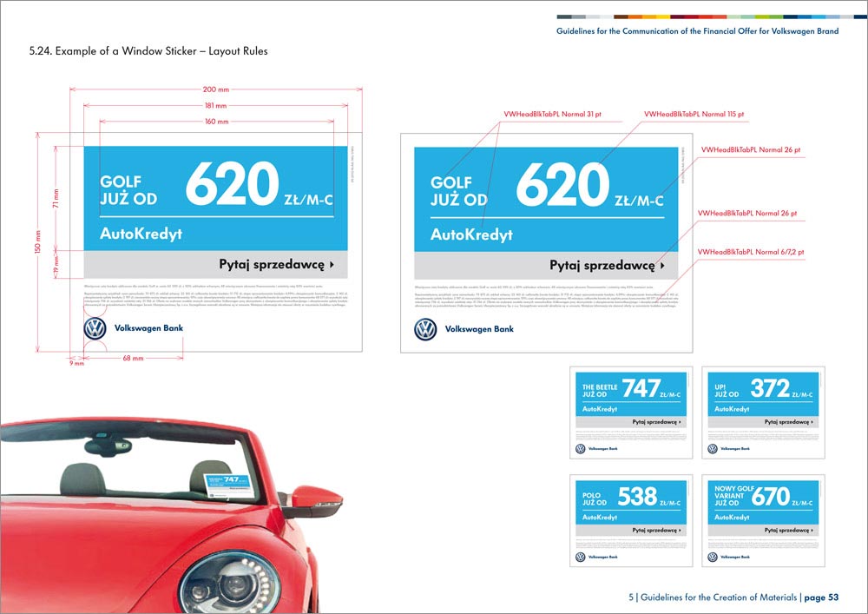Click "VWHeadBlkTabPL Normal 115 pt" annotation
The width and height of the screenshot is (868, 614).
(694, 114)
